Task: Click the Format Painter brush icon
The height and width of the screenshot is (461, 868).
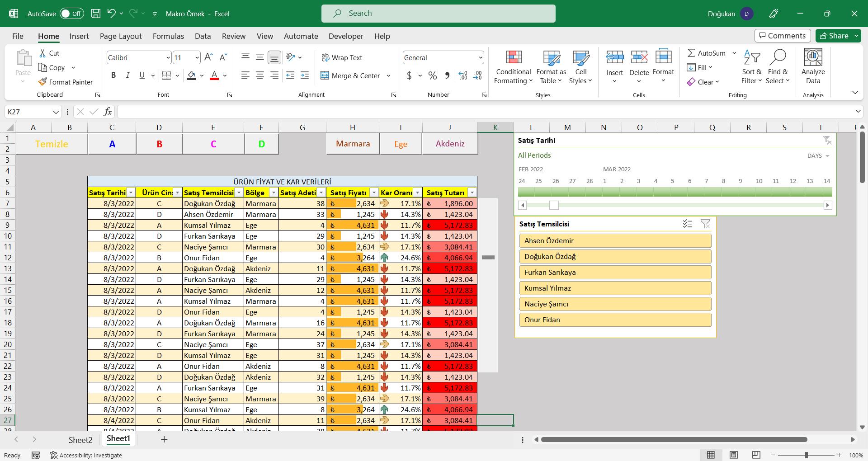Action: pos(42,82)
